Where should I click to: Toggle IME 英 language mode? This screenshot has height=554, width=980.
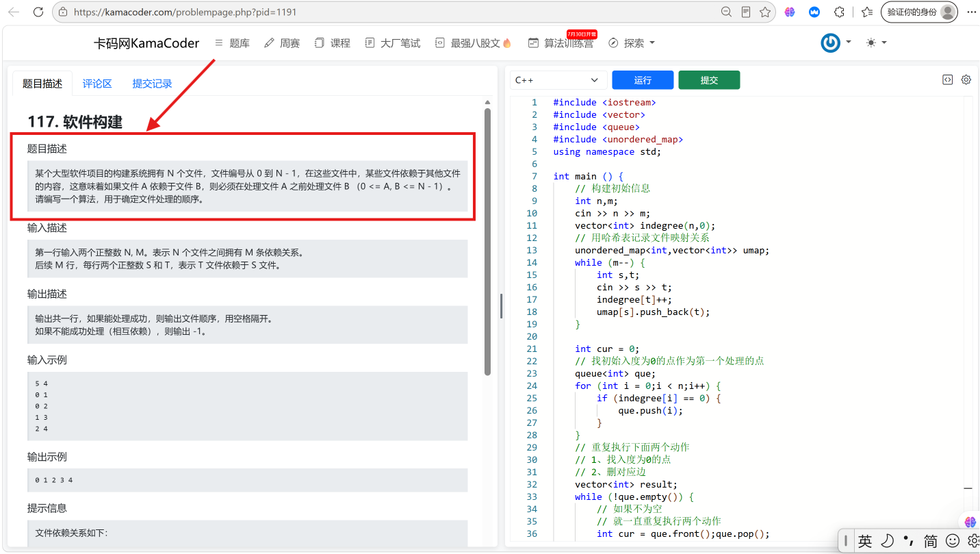click(x=865, y=541)
